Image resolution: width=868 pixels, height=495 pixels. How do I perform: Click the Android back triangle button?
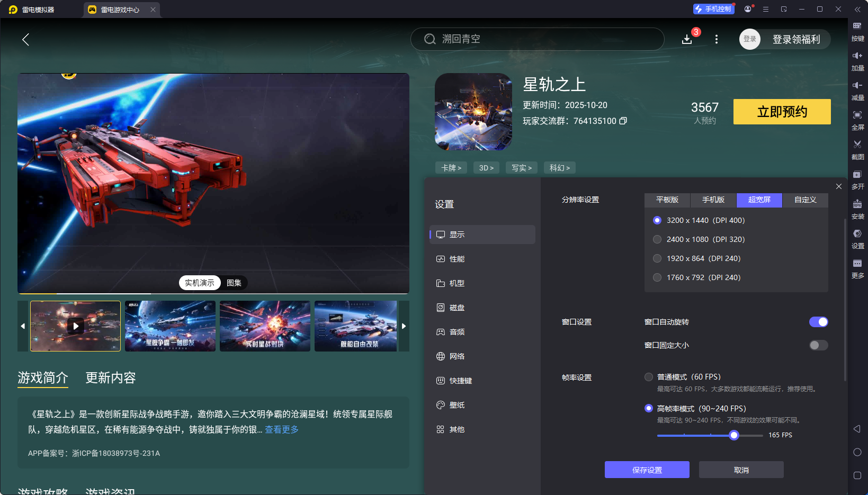click(857, 429)
